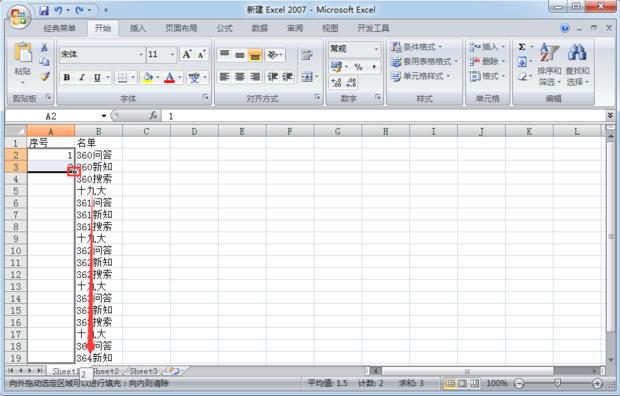Switch to the 插入 ribbon tab
This screenshot has height=396, width=620.
[138, 28]
